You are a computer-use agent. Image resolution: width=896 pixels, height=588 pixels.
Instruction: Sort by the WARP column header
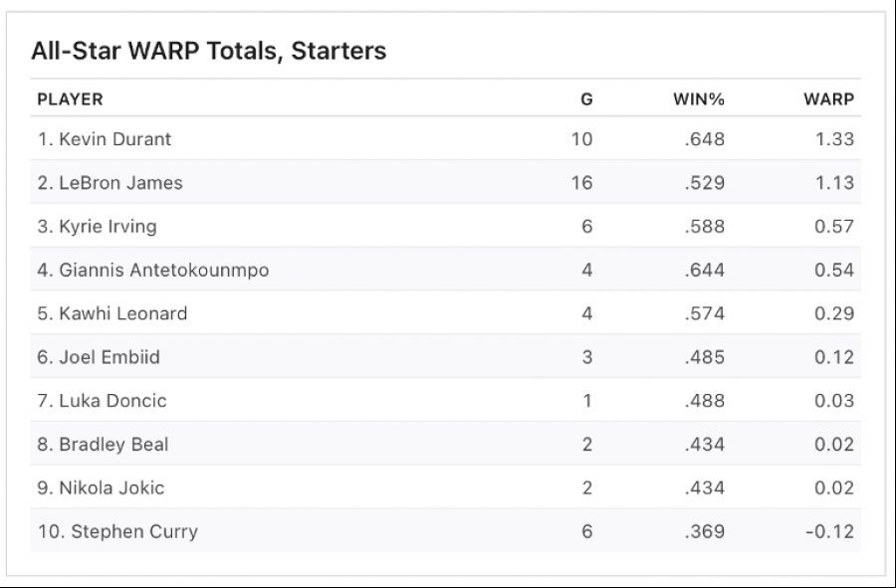point(828,99)
